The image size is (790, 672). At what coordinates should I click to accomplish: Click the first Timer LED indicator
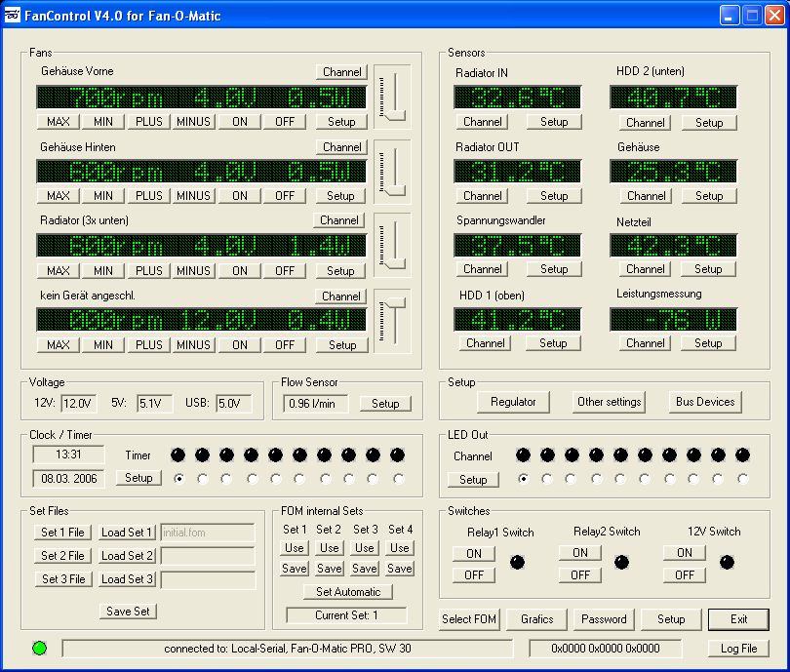[178, 455]
